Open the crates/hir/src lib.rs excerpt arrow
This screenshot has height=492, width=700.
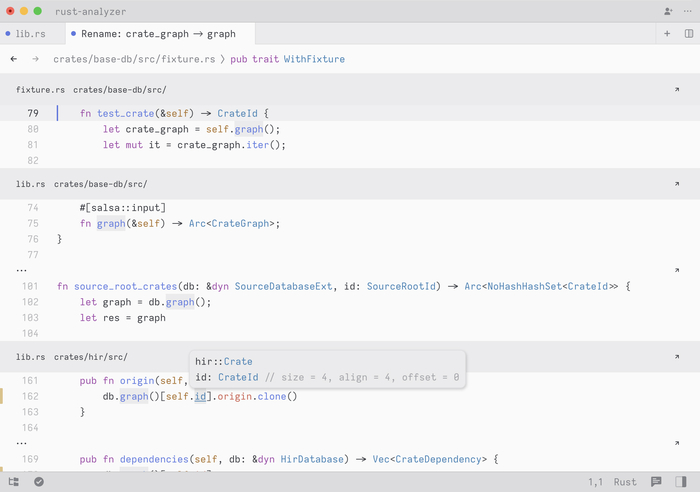point(677,357)
